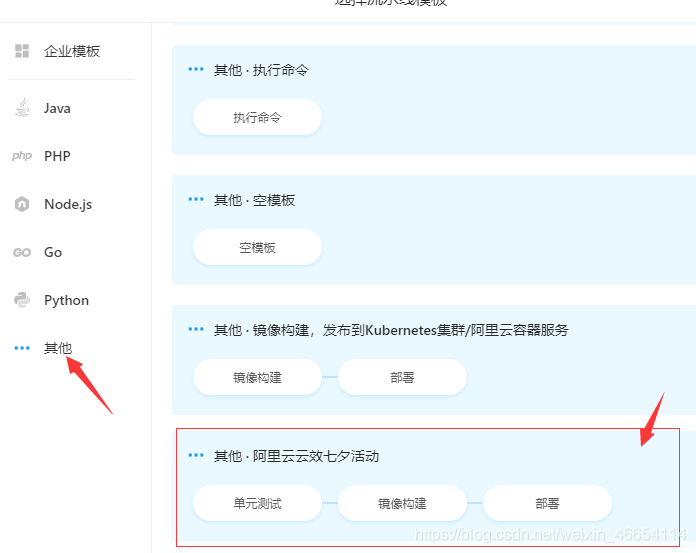The height and width of the screenshot is (553, 696).
Task: Click 镜像构建 stage in Kubernetes template
Action: click(257, 377)
